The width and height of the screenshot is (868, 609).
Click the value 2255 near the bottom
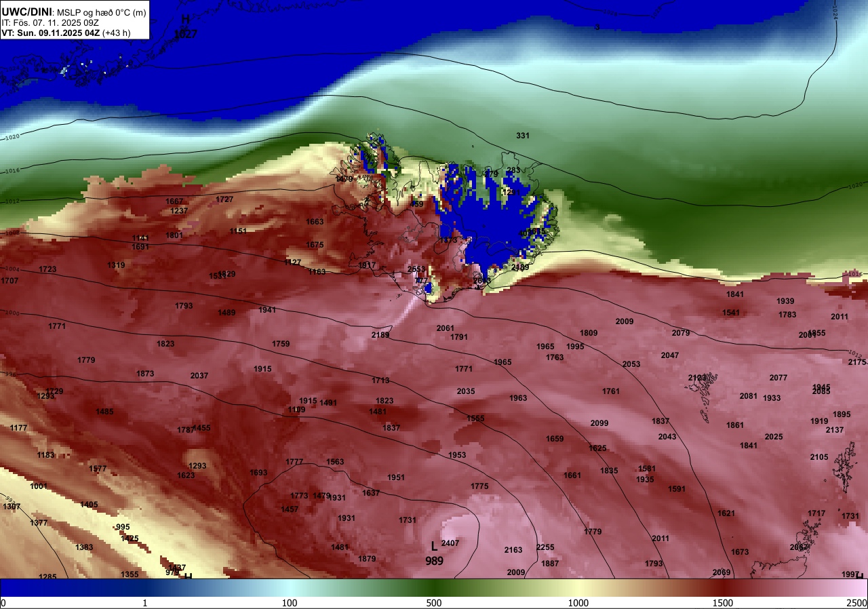coord(545,547)
